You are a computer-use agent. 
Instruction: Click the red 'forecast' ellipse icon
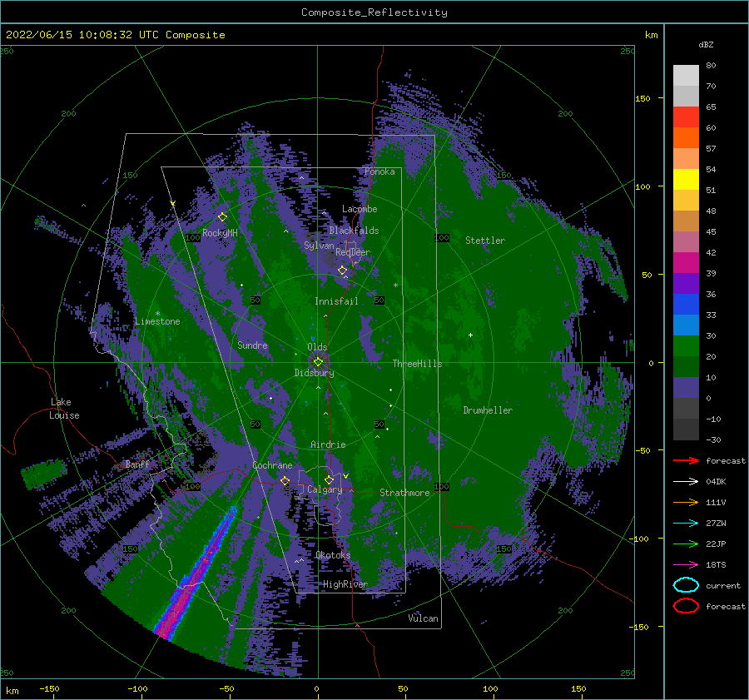[x=686, y=606]
